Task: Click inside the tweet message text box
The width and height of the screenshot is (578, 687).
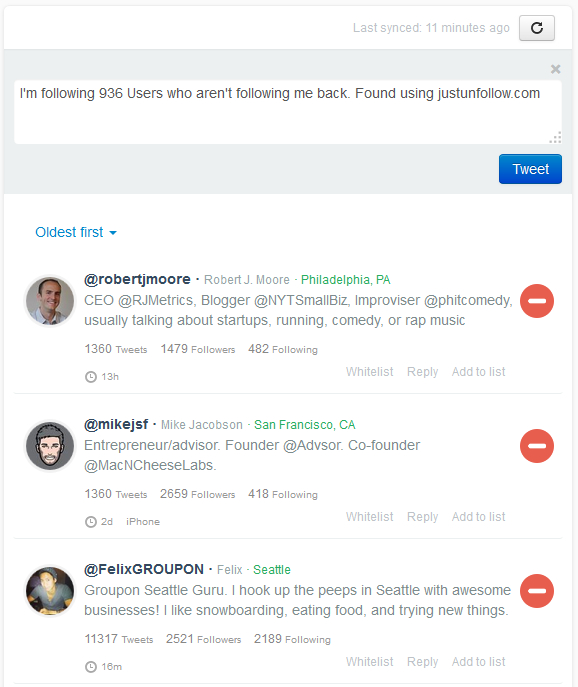Action: [288, 112]
